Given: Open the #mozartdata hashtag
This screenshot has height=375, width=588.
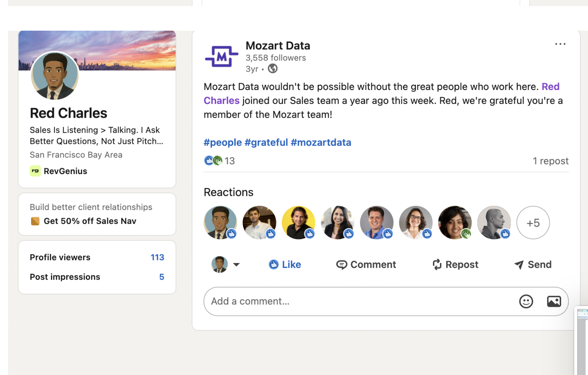Looking at the screenshot, I should click(321, 143).
